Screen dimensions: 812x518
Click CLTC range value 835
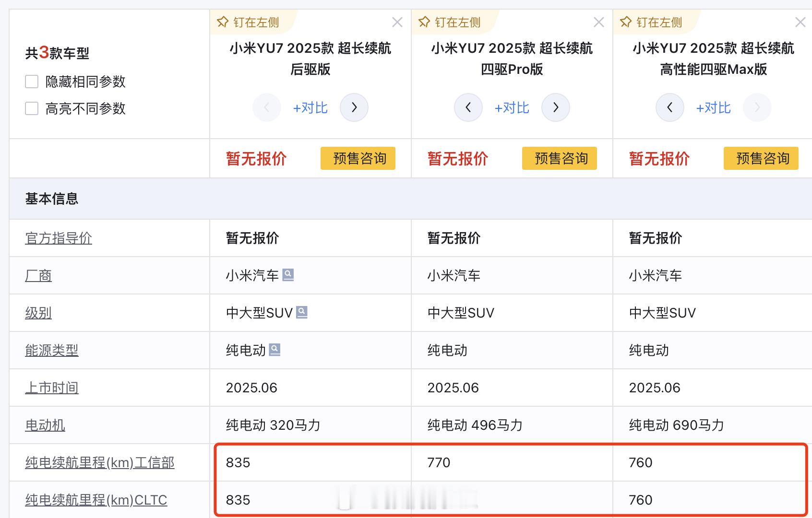[x=238, y=500]
